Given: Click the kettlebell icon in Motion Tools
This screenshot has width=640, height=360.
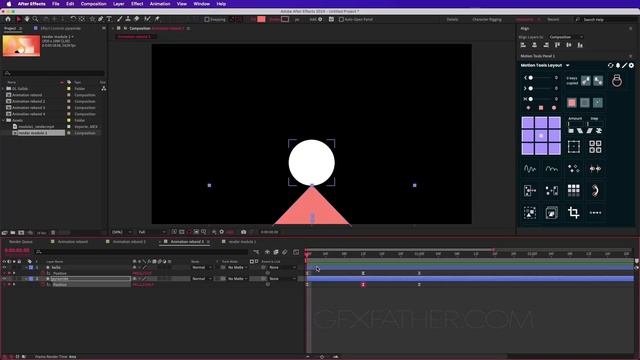Looking at the screenshot, I should 617,80.
